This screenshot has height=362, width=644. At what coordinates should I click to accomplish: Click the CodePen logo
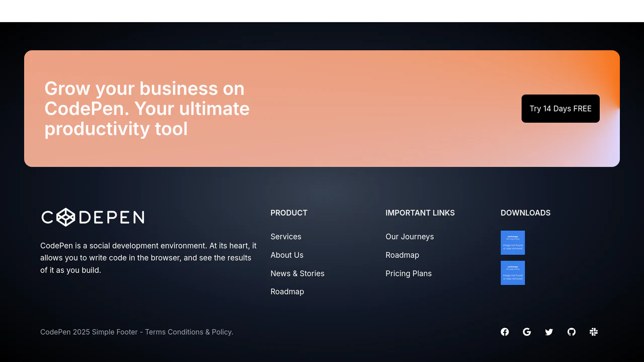(x=93, y=217)
